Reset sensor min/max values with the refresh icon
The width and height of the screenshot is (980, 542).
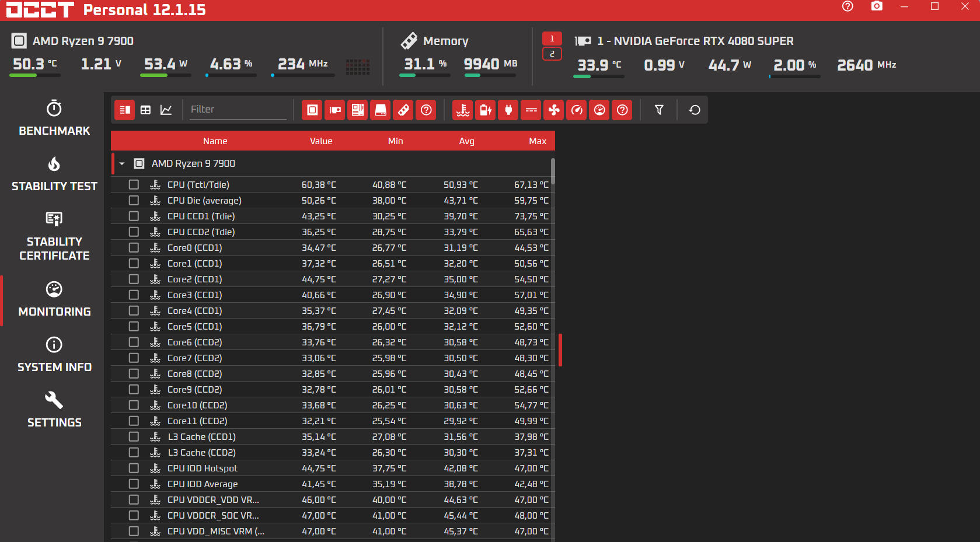[695, 110]
